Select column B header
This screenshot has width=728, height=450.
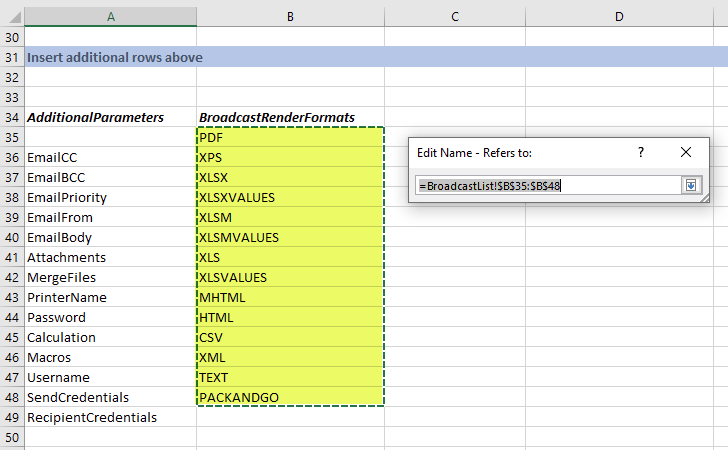pyautogui.click(x=290, y=17)
